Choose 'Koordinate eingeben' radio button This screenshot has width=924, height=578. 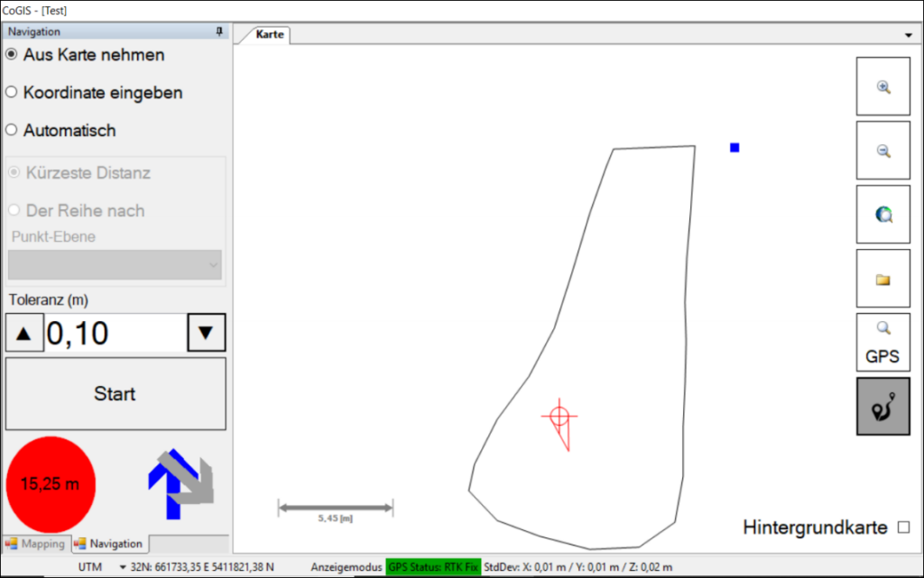12,92
